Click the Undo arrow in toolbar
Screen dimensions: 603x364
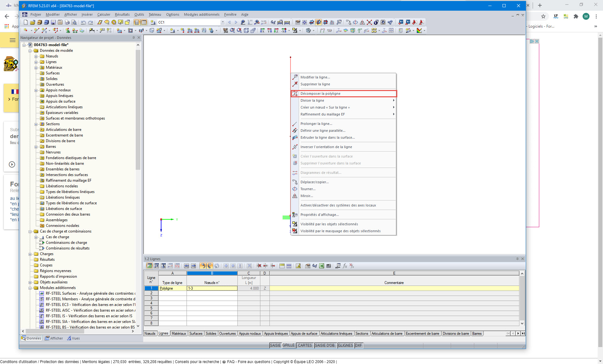(83, 22)
